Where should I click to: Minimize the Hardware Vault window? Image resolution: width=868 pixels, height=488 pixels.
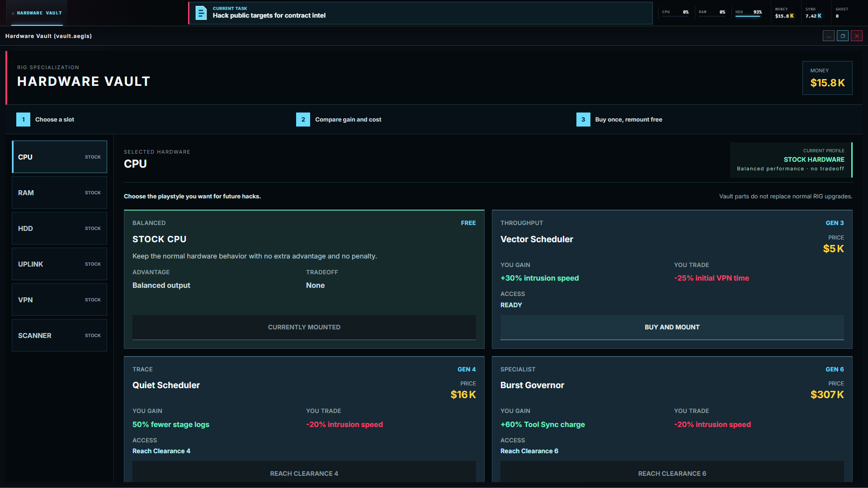(x=828, y=36)
